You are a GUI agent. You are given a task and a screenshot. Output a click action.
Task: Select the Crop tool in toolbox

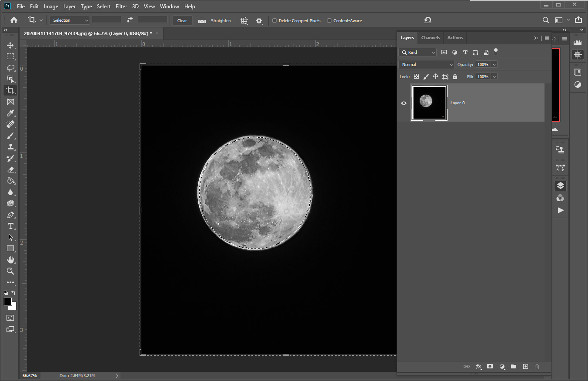[x=10, y=90]
